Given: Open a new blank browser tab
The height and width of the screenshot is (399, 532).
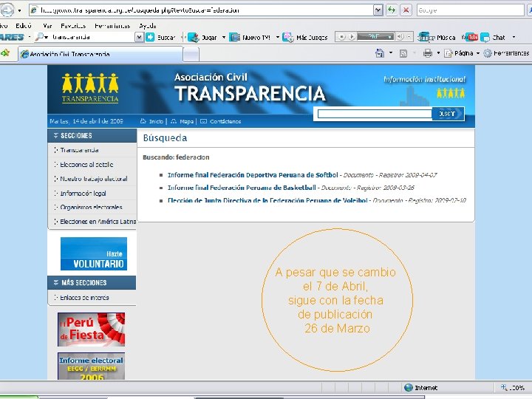Looking at the screenshot, I should pyautogui.click(x=191, y=55).
